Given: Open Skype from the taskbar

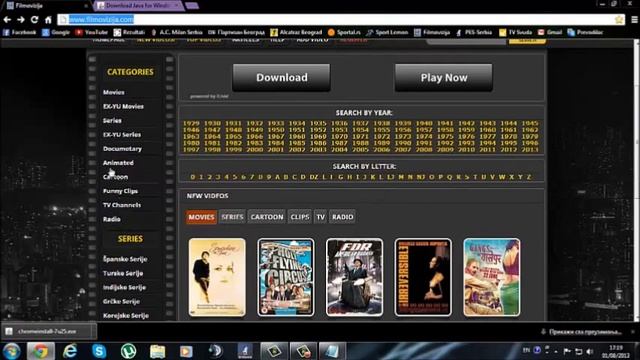Looking at the screenshot, I should [x=99, y=351].
